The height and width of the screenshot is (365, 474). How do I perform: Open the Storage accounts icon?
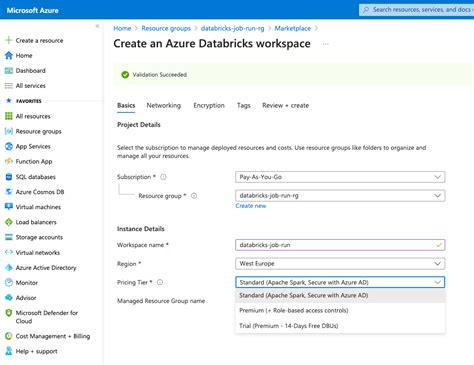(x=9, y=237)
